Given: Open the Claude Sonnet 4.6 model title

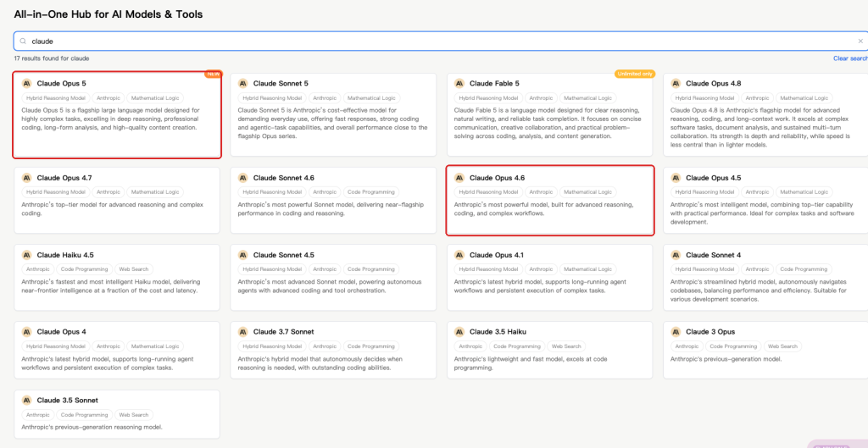Looking at the screenshot, I should click(x=284, y=178).
